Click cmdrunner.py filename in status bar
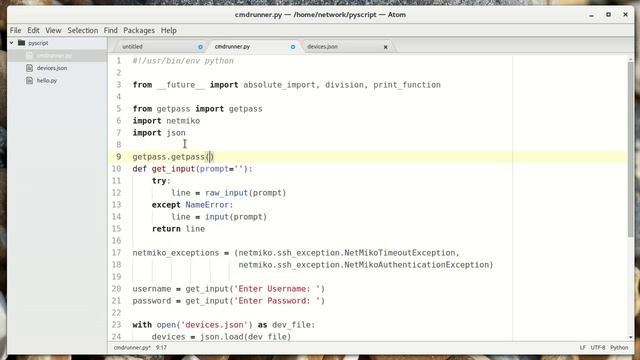 pos(132,348)
